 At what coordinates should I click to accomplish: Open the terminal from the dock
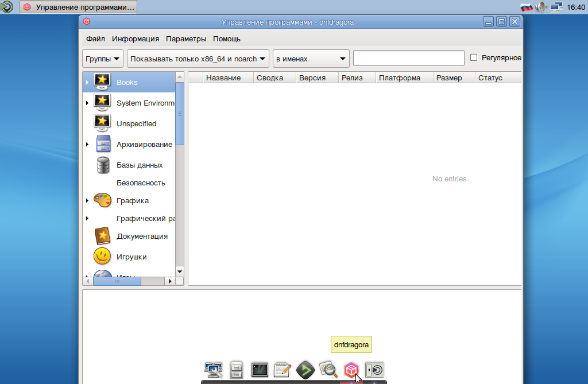coord(260,370)
